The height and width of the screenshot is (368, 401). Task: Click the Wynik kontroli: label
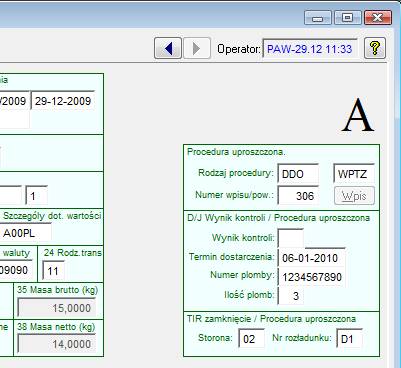[243, 238]
